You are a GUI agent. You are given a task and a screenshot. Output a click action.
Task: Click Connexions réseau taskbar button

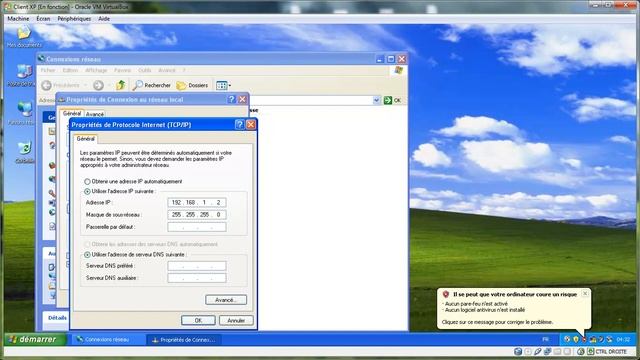107,340
